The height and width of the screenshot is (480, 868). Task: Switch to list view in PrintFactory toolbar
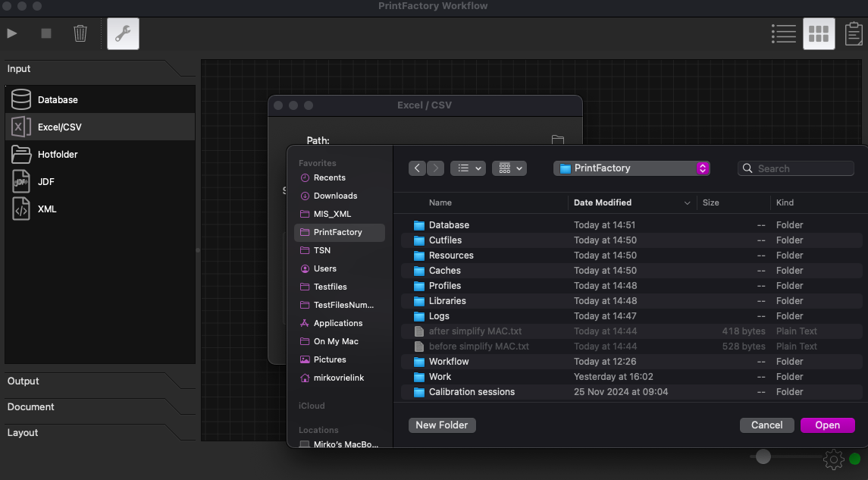coord(784,34)
